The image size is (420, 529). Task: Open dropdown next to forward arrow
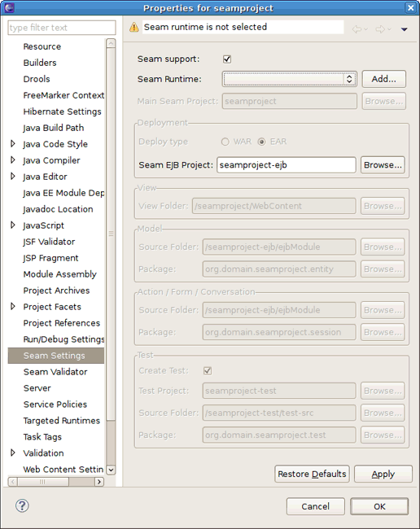pyautogui.click(x=389, y=29)
